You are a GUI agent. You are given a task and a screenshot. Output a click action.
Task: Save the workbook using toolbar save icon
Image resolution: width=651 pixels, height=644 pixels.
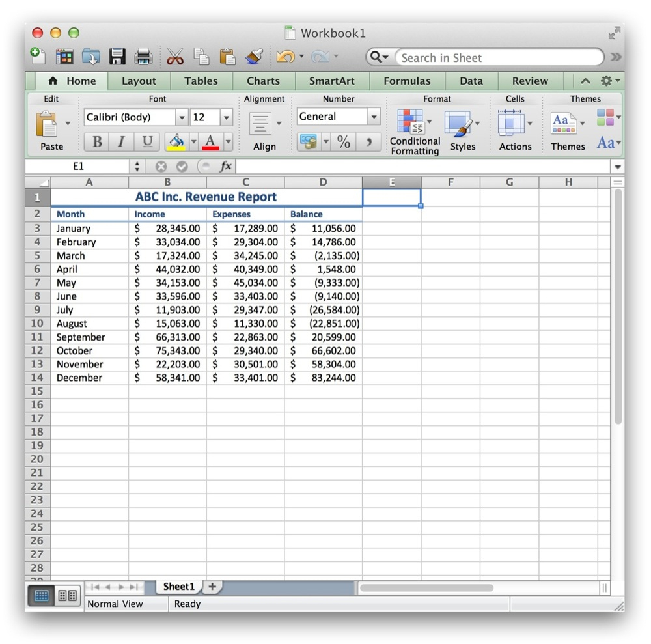pyautogui.click(x=117, y=57)
